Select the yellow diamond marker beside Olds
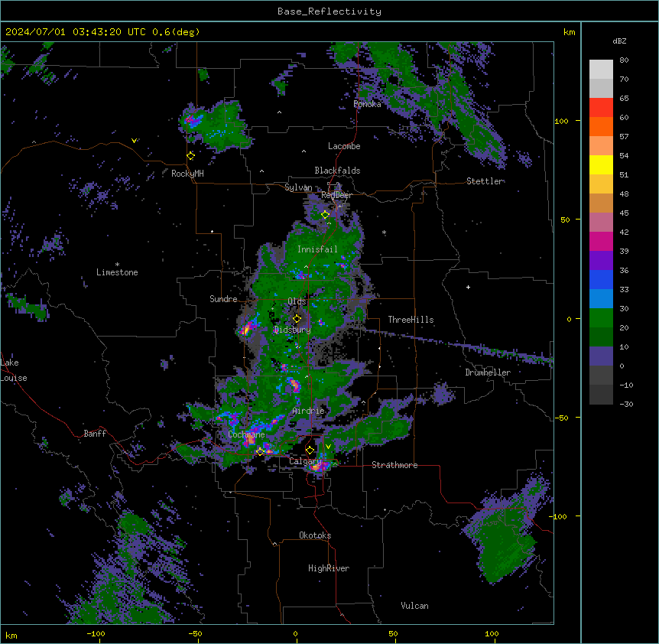Image resolution: width=659 pixels, height=644 pixels. 297,319
